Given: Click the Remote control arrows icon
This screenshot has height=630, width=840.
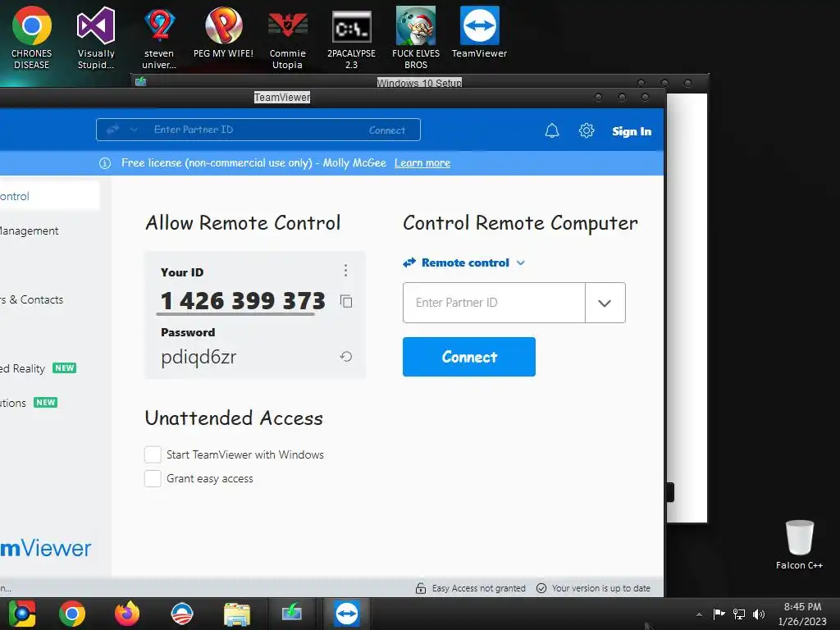Looking at the screenshot, I should (409, 262).
